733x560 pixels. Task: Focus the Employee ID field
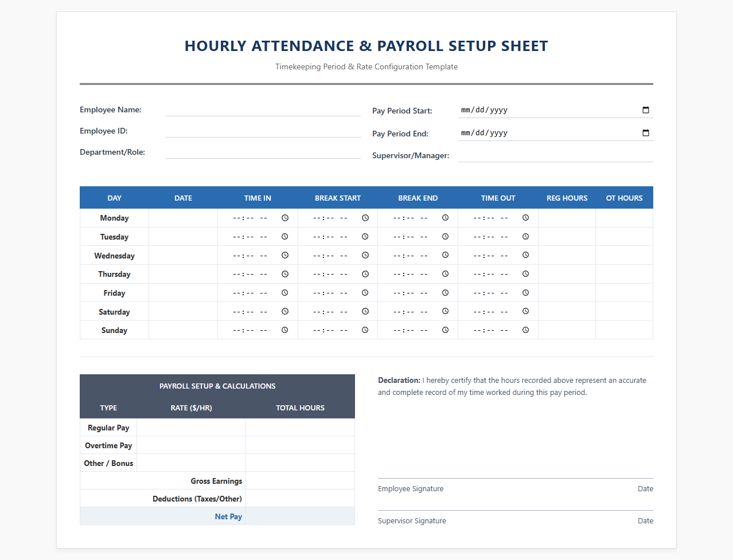coord(263,131)
